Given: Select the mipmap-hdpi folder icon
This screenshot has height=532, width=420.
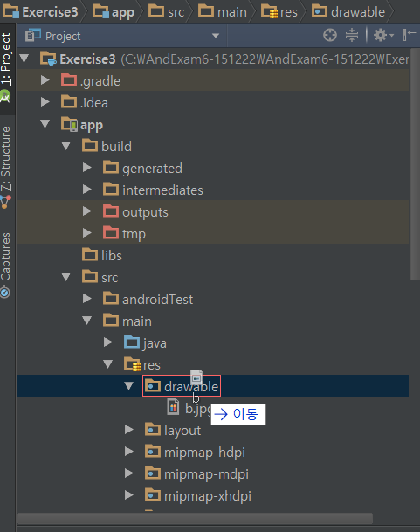Looking at the screenshot, I should tap(153, 451).
